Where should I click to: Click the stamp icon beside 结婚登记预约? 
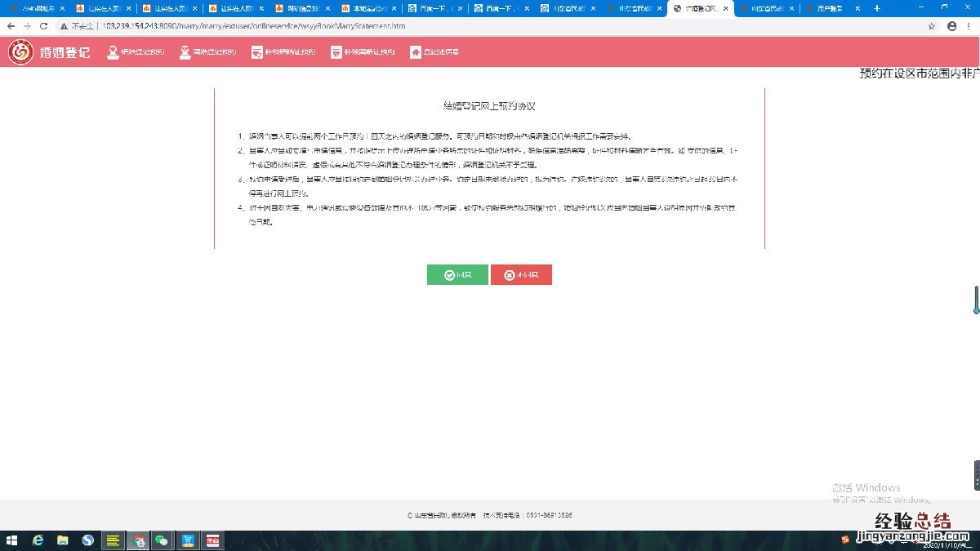pyautogui.click(x=113, y=52)
